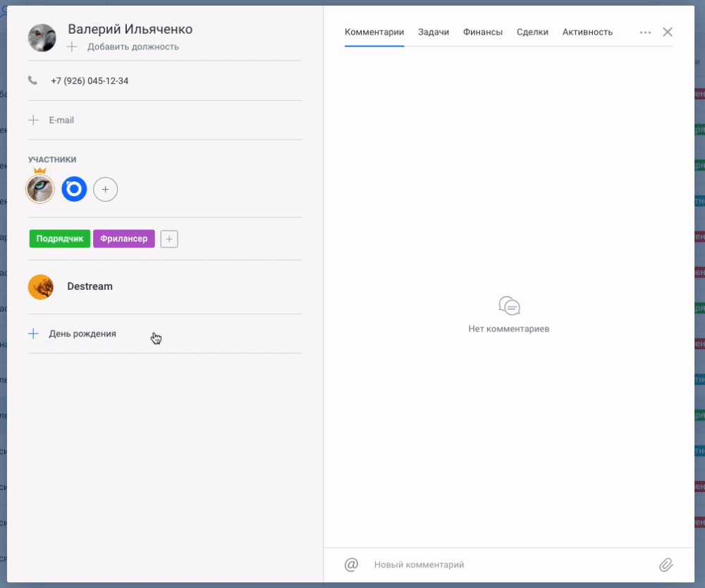
Task: Click the green Подрядчик tag
Action: pos(60,239)
